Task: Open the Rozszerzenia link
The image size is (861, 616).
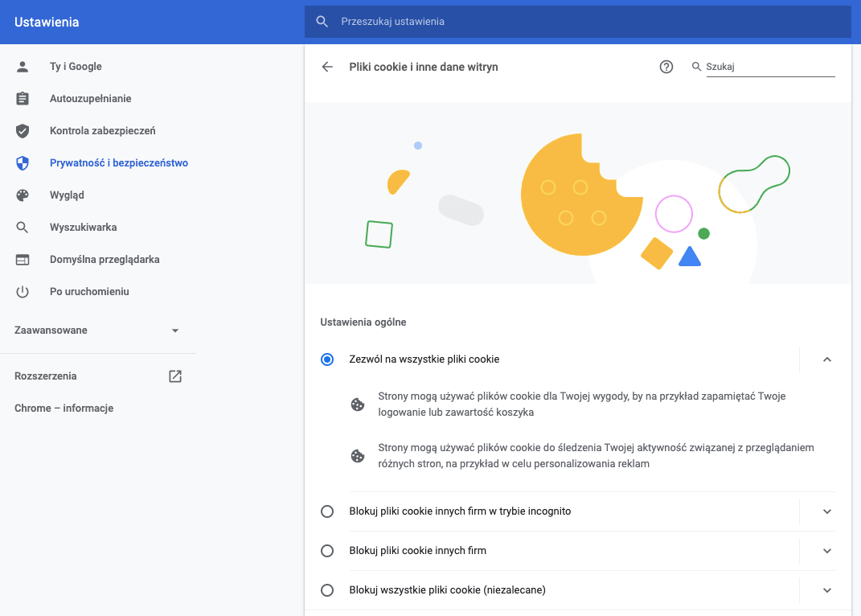Action: click(x=47, y=376)
